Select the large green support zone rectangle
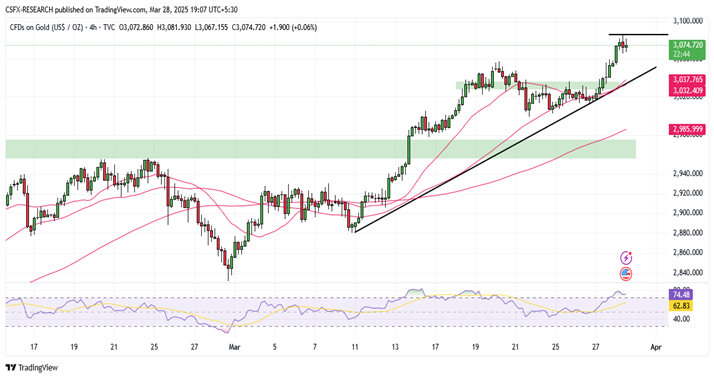714x379 pixels. pyautogui.click(x=321, y=149)
